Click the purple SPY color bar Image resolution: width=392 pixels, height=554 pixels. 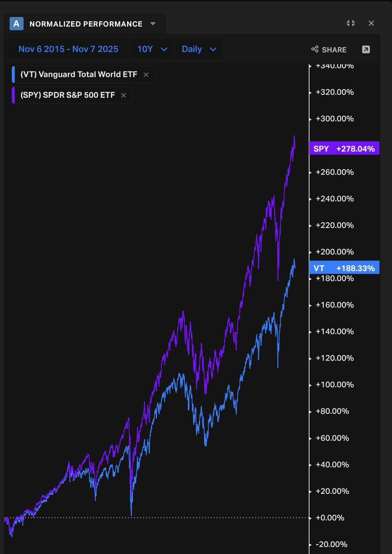[14, 95]
